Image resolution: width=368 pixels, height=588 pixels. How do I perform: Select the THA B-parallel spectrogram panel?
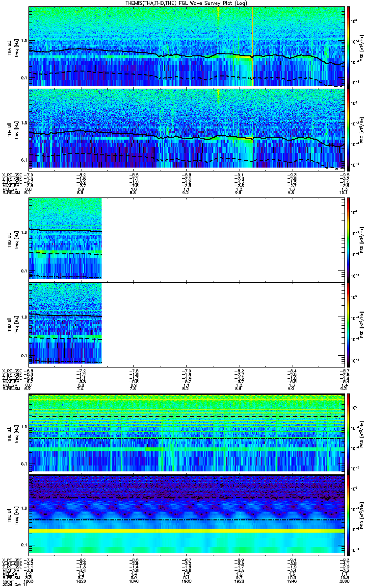(x=186, y=129)
